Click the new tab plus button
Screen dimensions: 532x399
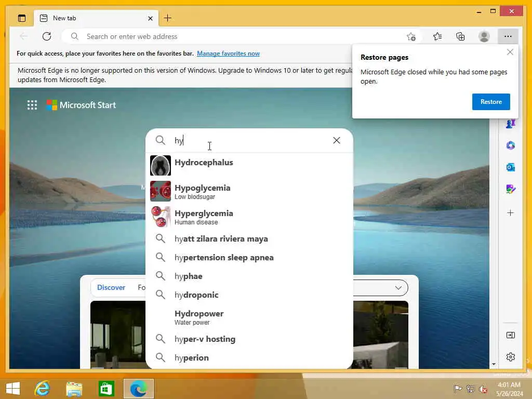(x=168, y=18)
